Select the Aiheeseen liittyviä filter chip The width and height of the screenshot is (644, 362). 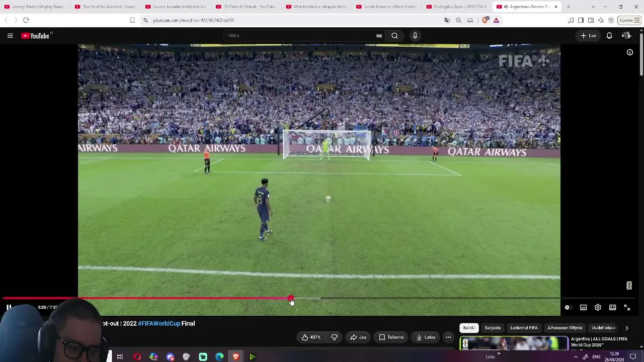point(565,328)
